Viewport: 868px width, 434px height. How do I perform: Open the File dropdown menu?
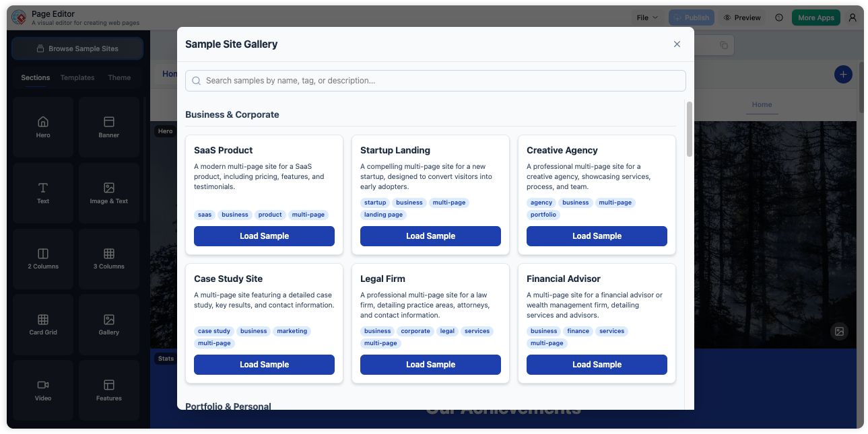[646, 17]
